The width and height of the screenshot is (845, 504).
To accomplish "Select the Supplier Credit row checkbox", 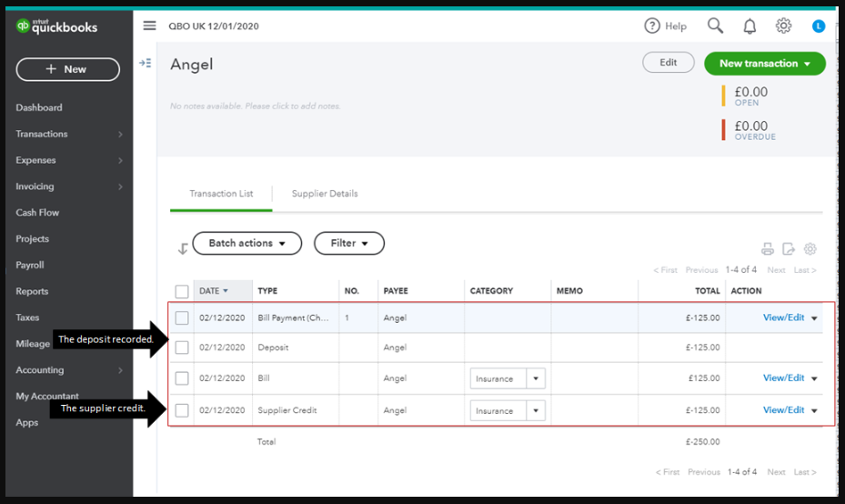I will coord(182,410).
